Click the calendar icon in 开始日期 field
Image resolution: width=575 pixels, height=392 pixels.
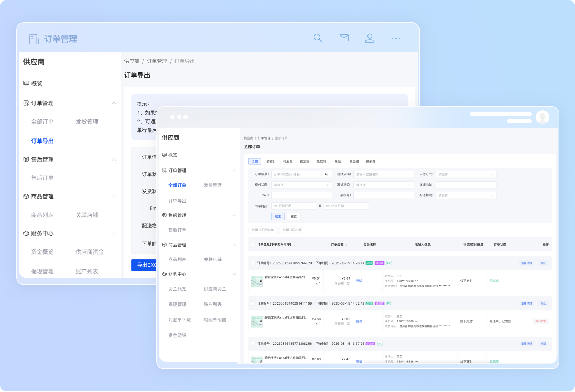coord(275,206)
